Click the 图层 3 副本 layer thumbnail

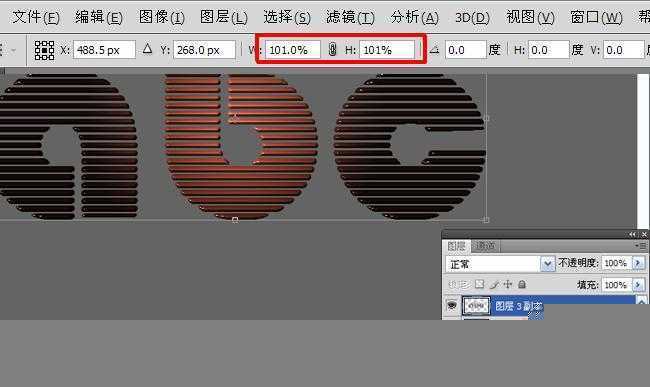[x=476, y=306]
